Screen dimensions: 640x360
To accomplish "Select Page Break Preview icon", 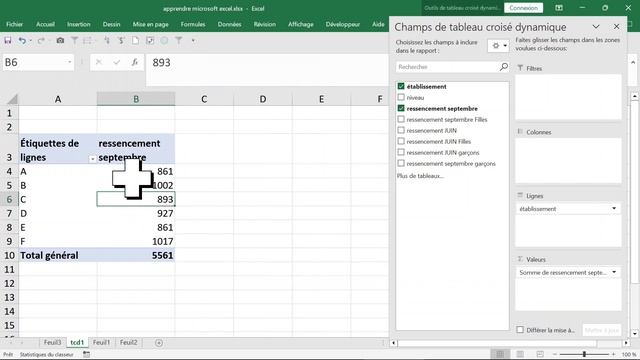I will [540, 354].
